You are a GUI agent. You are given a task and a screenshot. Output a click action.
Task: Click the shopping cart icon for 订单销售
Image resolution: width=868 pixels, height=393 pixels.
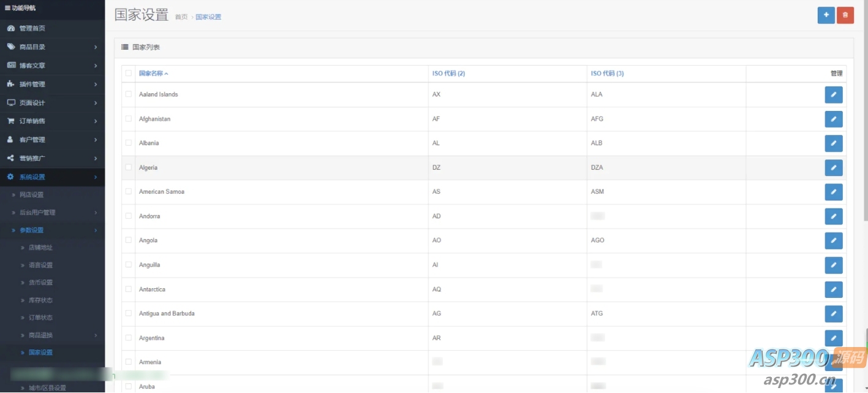click(10, 121)
